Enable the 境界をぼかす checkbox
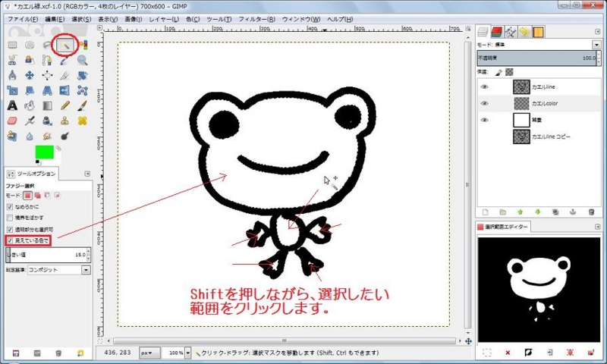 tap(10, 218)
